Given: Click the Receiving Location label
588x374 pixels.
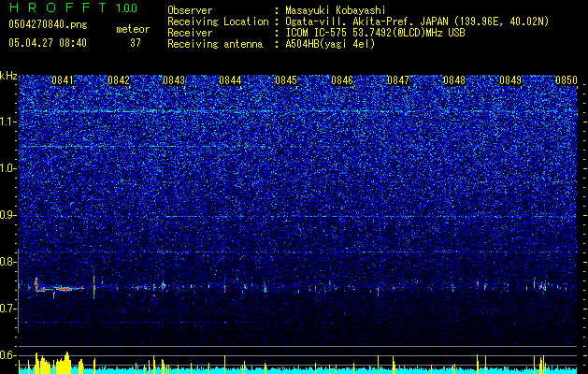Looking at the screenshot, I should (218, 22).
